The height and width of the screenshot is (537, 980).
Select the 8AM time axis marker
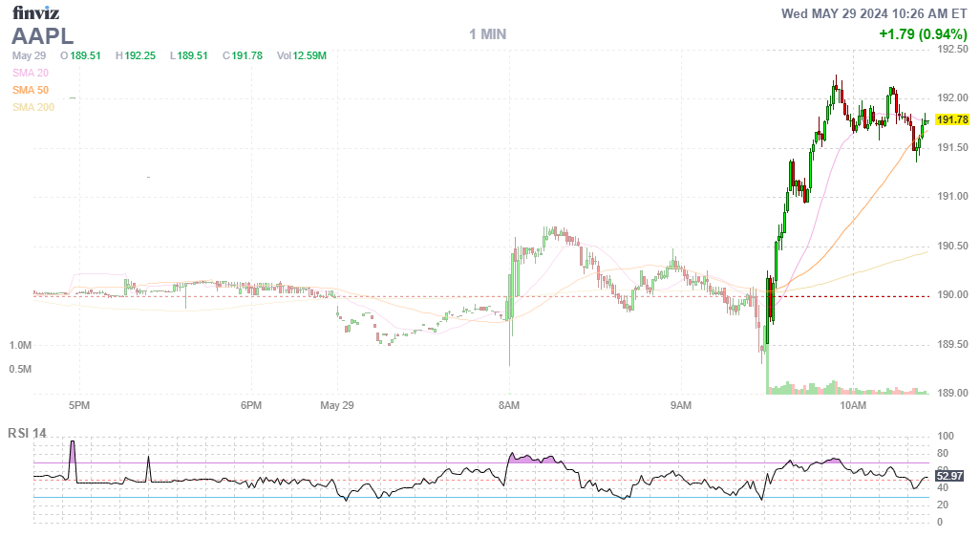(509, 406)
